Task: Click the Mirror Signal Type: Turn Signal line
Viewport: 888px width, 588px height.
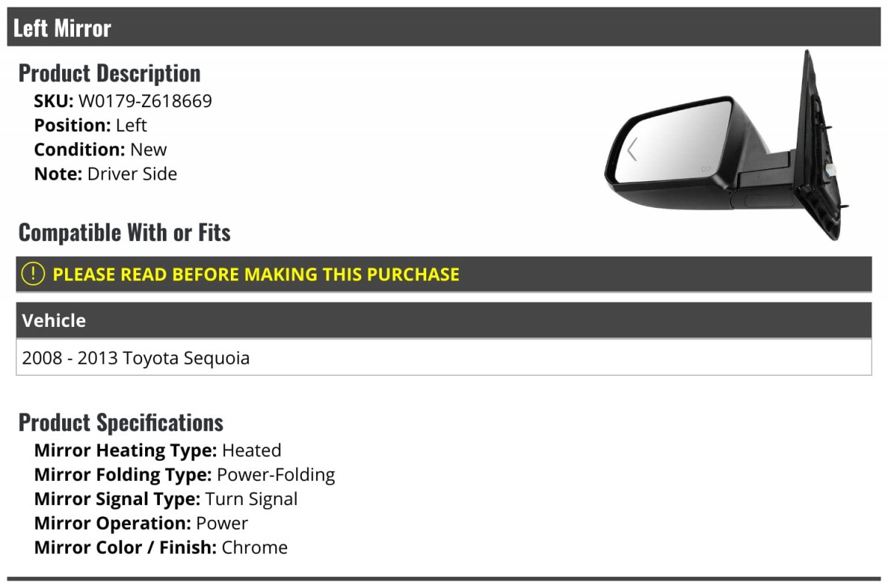Action: (x=166, y=499)
